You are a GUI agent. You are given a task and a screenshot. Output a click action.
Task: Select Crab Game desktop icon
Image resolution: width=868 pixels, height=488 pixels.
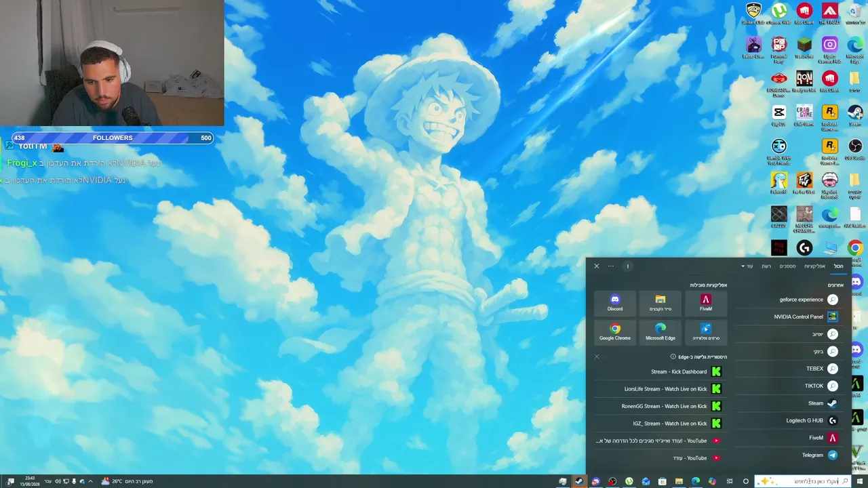coord(804,115)
